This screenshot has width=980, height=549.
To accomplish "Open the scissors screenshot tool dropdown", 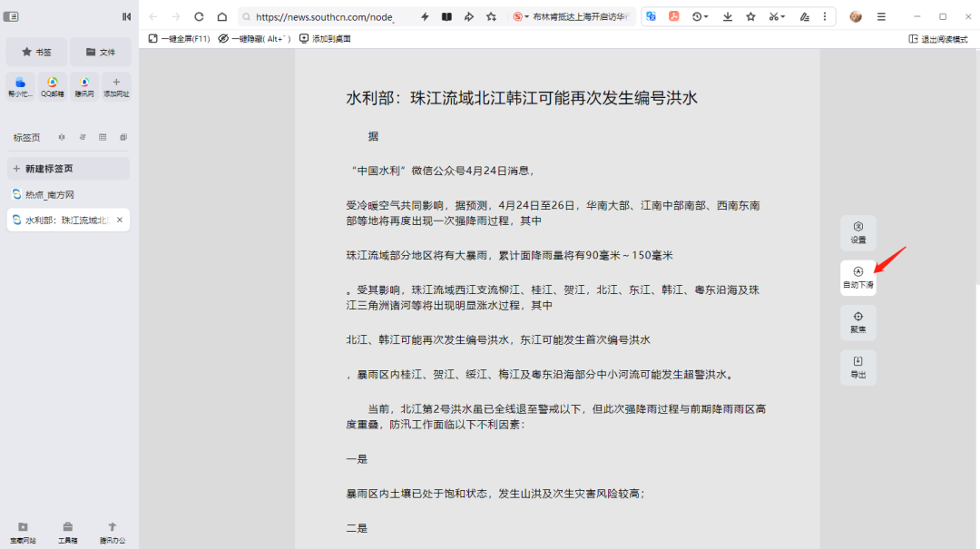I will click(777, 17).
